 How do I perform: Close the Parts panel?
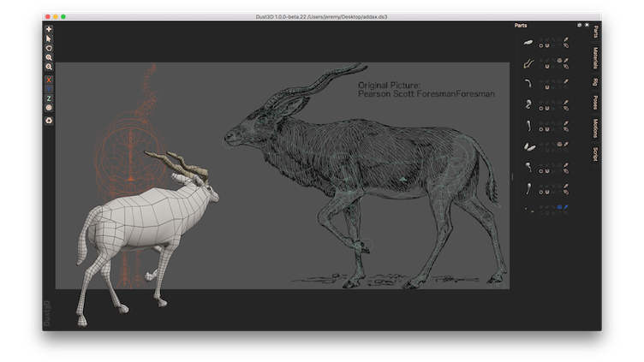[x=587, y=26]
